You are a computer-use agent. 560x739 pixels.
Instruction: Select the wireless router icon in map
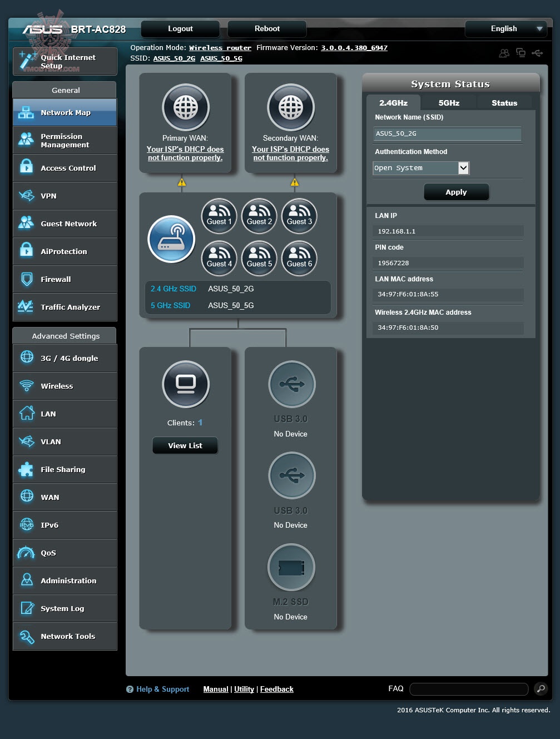[171, 239]
